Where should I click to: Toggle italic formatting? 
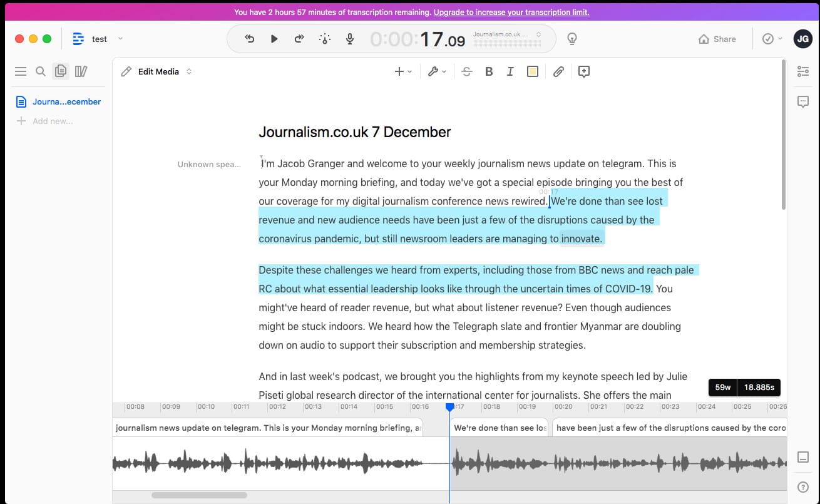[510, 71]
